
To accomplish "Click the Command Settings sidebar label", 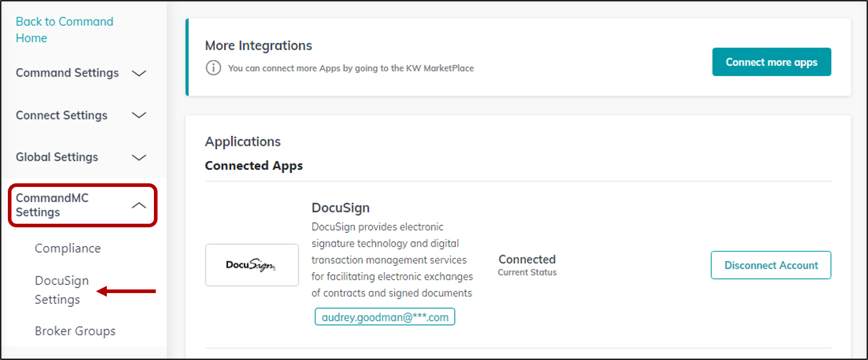I will [67, 73].
